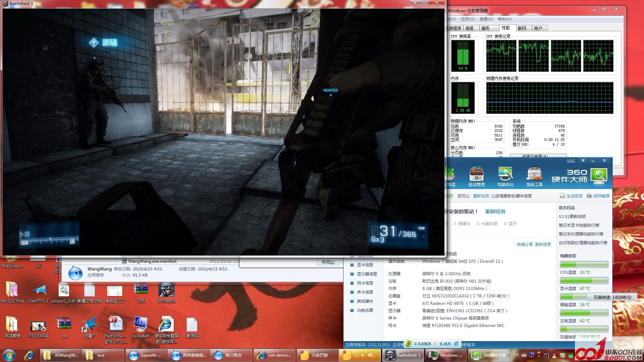Open the 迅雷7 desktop shortcut

[89, 326]
